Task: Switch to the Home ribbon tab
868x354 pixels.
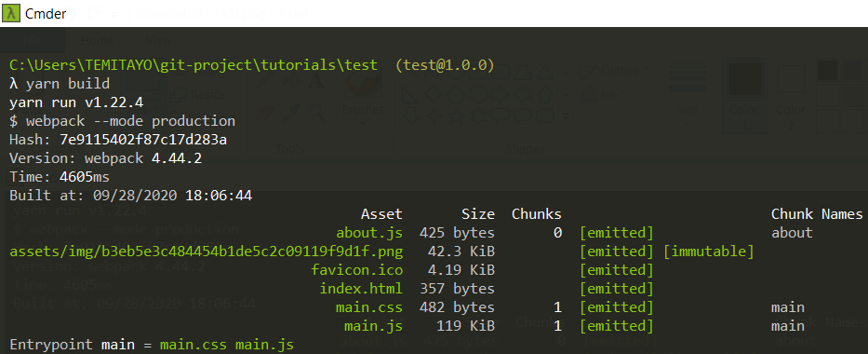Action: tap(97, 40)
